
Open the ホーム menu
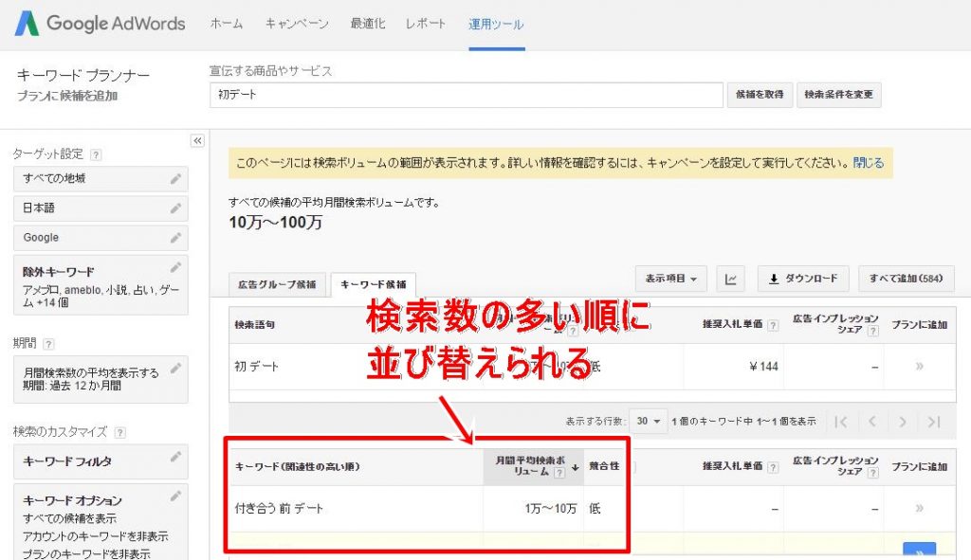(227, 24)
